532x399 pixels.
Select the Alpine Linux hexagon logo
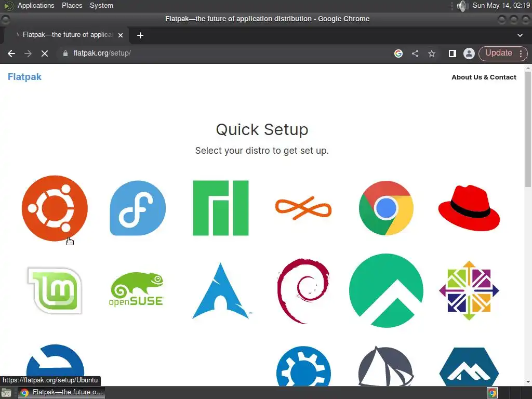click(x=469, y=366)
